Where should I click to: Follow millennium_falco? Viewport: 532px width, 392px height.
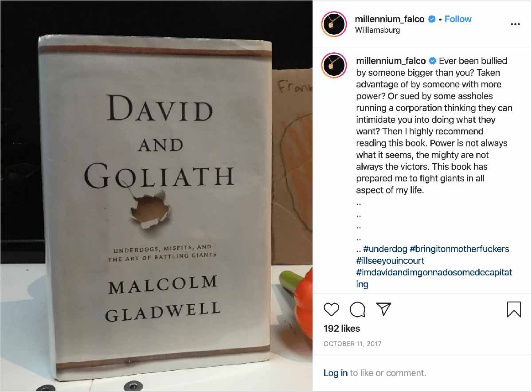click(458, 19)
